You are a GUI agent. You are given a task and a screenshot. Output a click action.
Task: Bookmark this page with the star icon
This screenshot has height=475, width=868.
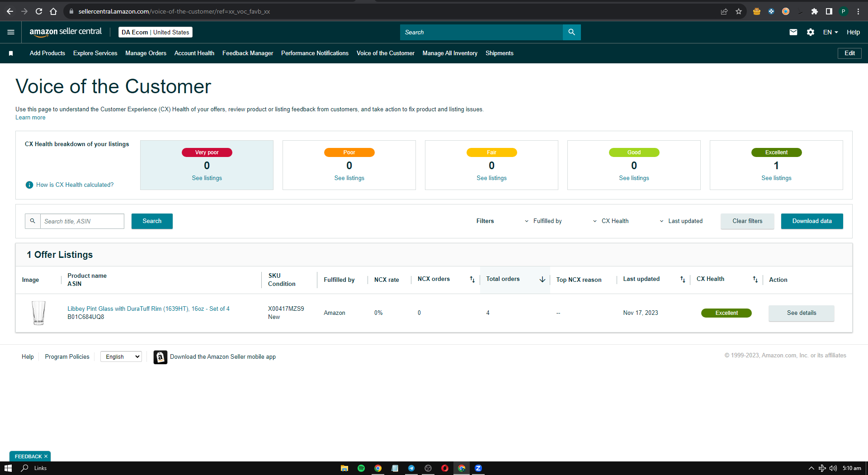pyautogui.click(x=739, y=11)
